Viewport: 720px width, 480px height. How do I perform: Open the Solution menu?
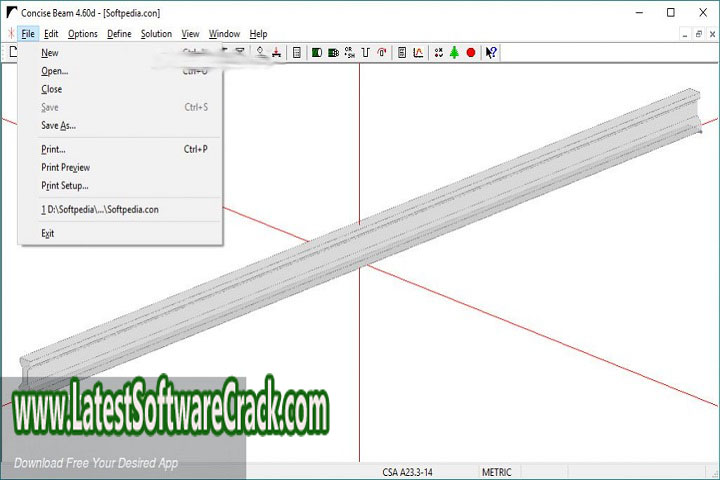point(156,34)
